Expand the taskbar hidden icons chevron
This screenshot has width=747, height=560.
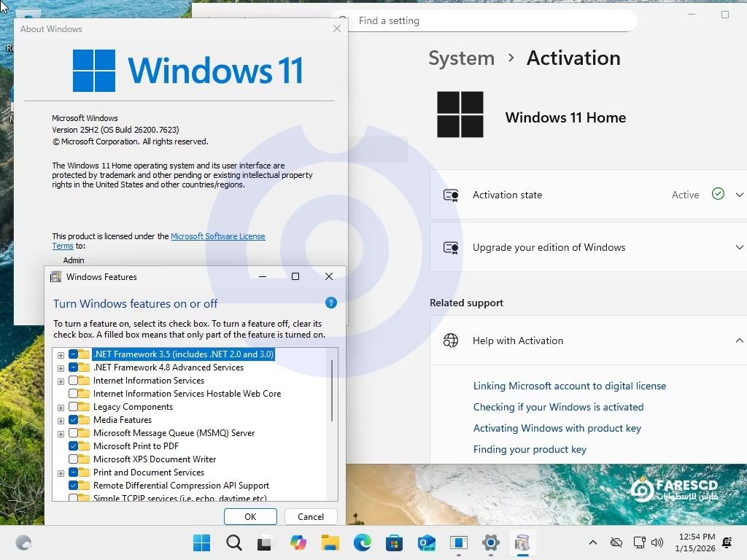pos(593,542)
